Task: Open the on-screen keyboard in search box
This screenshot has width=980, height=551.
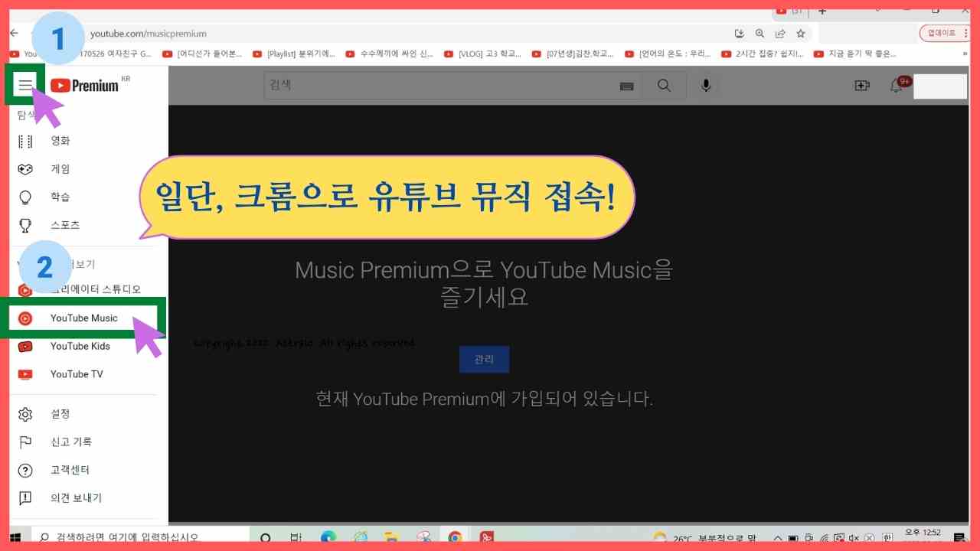Action: [627, 86]
